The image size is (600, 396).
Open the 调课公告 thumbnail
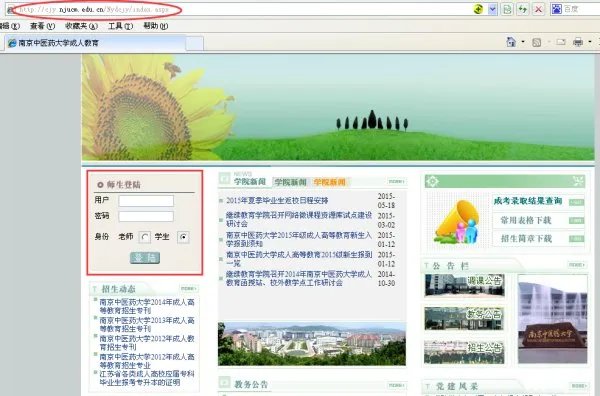coord(465,285)
